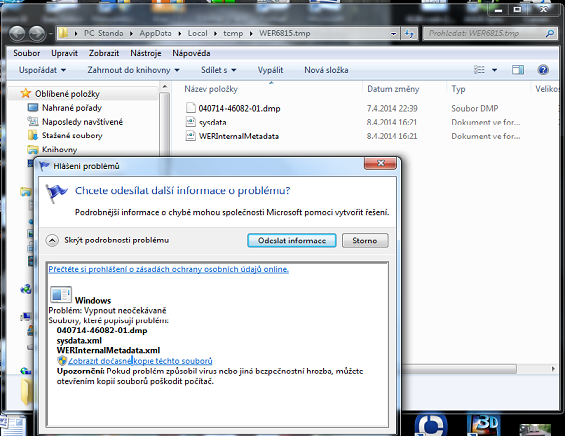Click the navigation pane scroll-up arrow
The height and width of the screenshot is (436, 565).
(x=164, y=86)
